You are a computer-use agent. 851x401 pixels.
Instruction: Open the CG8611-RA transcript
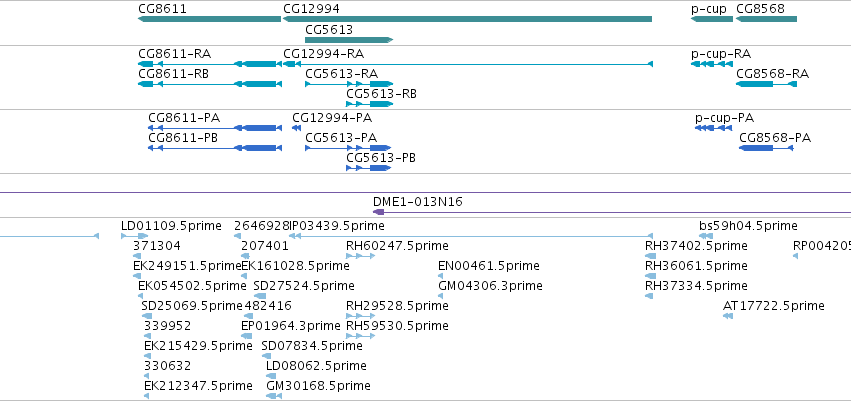coord(210,64)
